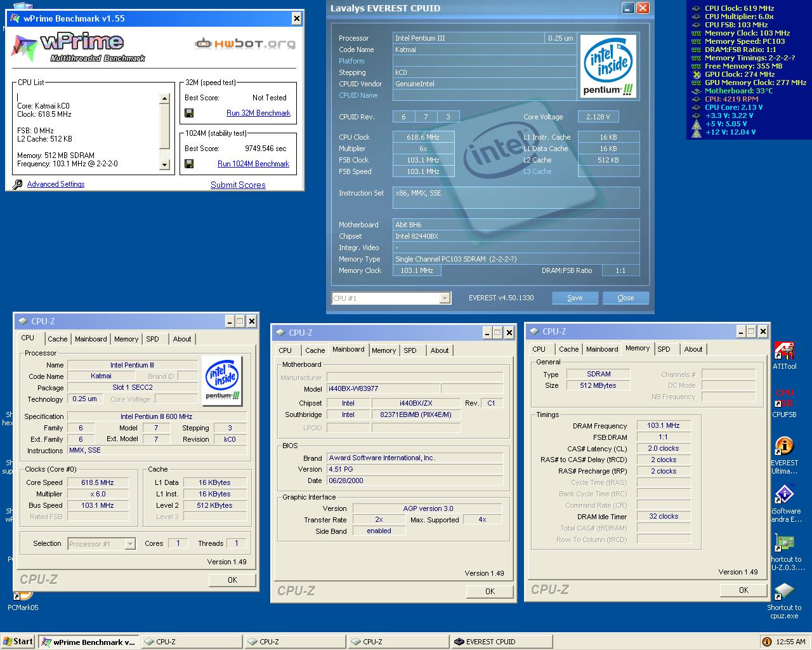Click the DRAM Frequency 103.1 MHz field
The height and width of the screenshot is (650, 812).
pos(663,425)
